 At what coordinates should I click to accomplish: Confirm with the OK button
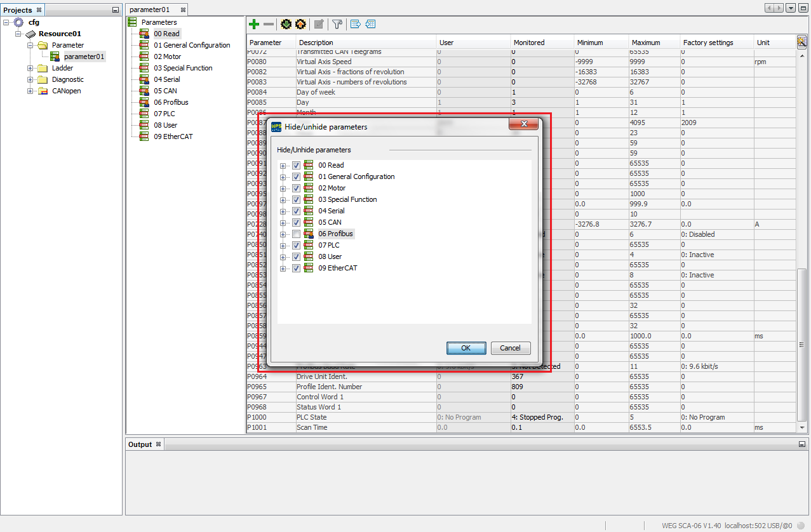pyautogui.click(x=466, y=348)
